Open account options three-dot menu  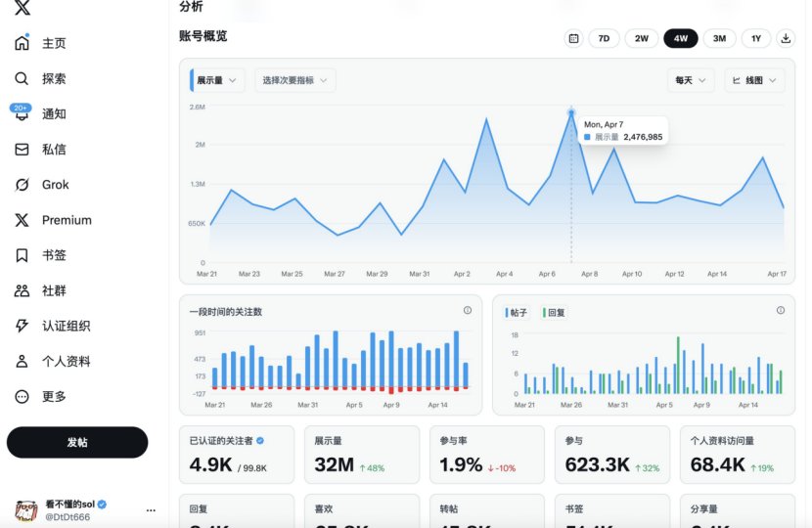[151, 510]
